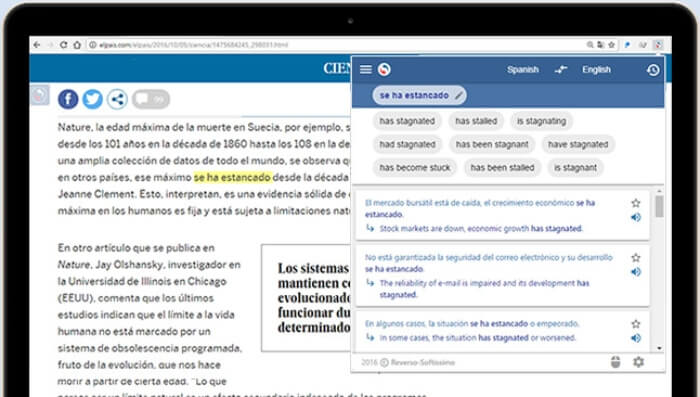This screenshot has width=700, height=397.
Task: Click the browser back arrow
Action: coord(37,45)
